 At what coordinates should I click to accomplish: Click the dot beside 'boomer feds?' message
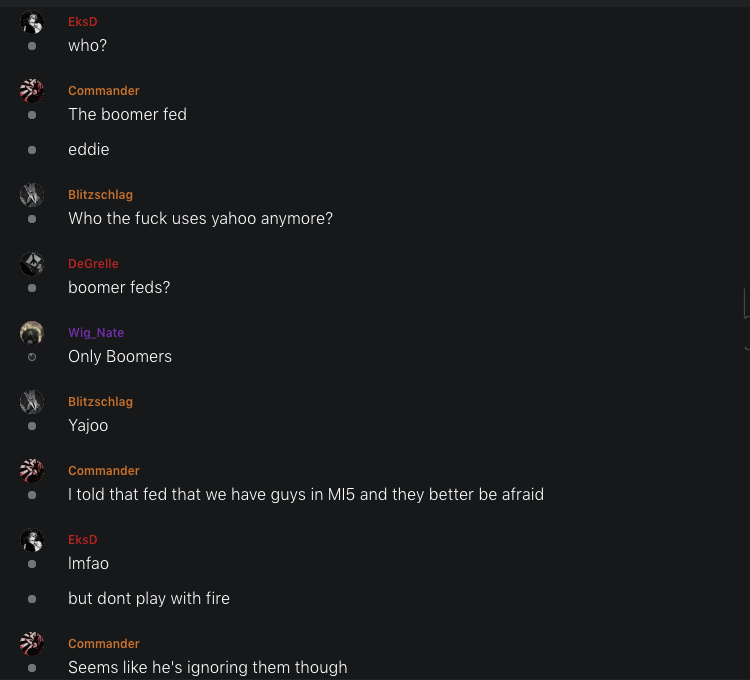(32, 288)
